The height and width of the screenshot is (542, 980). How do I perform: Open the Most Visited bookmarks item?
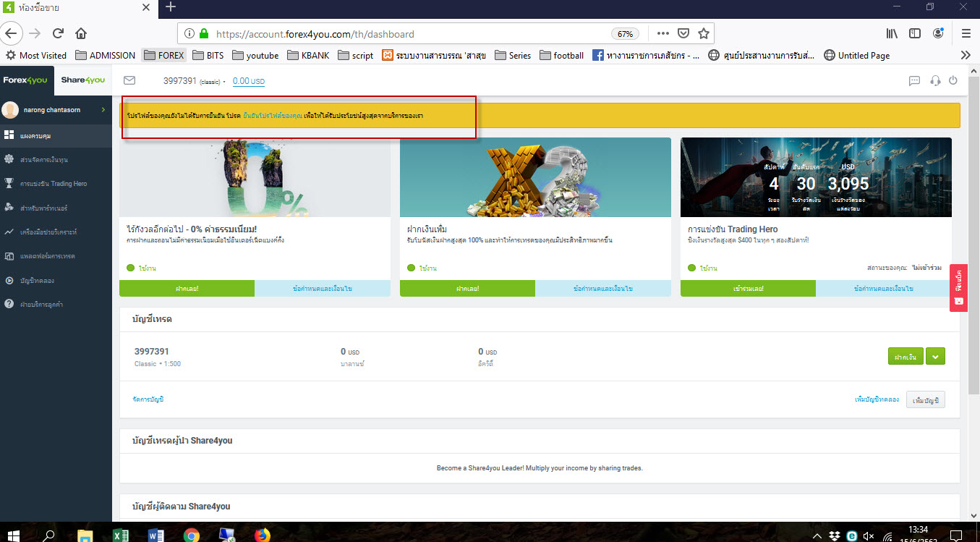(35, 55)
